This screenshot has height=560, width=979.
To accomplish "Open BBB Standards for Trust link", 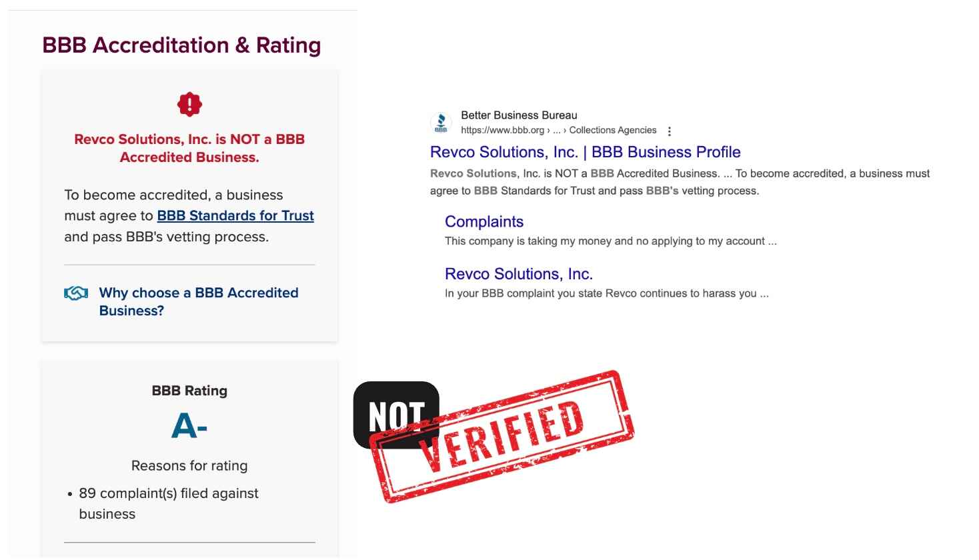I will (x=235, y=216).
